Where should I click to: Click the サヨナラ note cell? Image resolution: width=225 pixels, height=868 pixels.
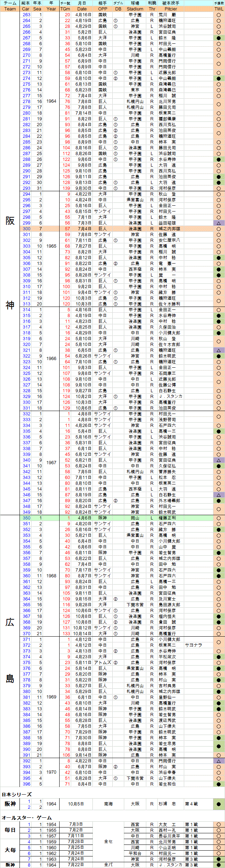[x=194, y=645]
